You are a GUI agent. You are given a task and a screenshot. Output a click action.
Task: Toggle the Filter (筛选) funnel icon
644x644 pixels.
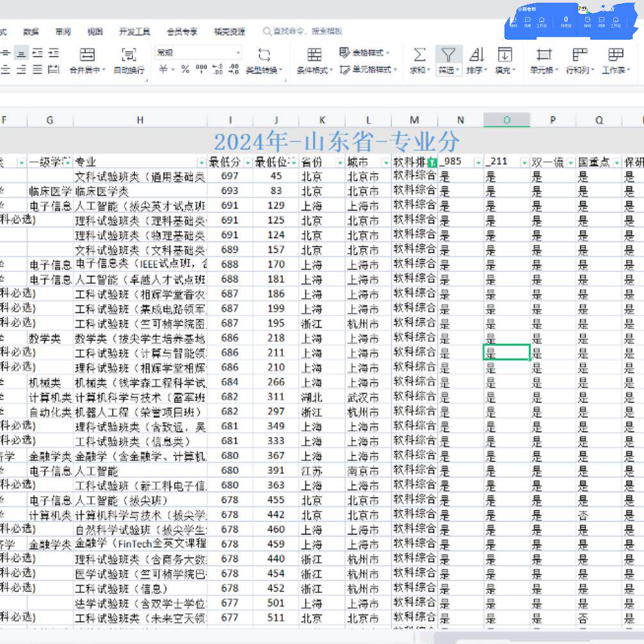[448, 54]
